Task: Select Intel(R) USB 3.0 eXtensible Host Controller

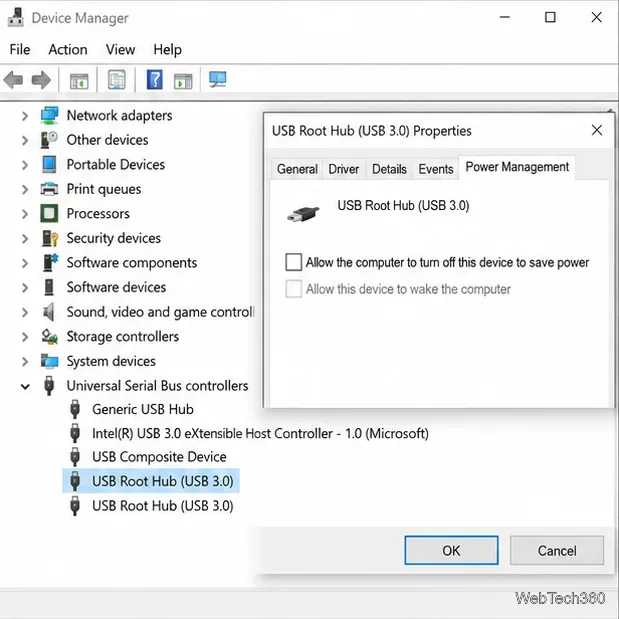Action: (260, 433)
